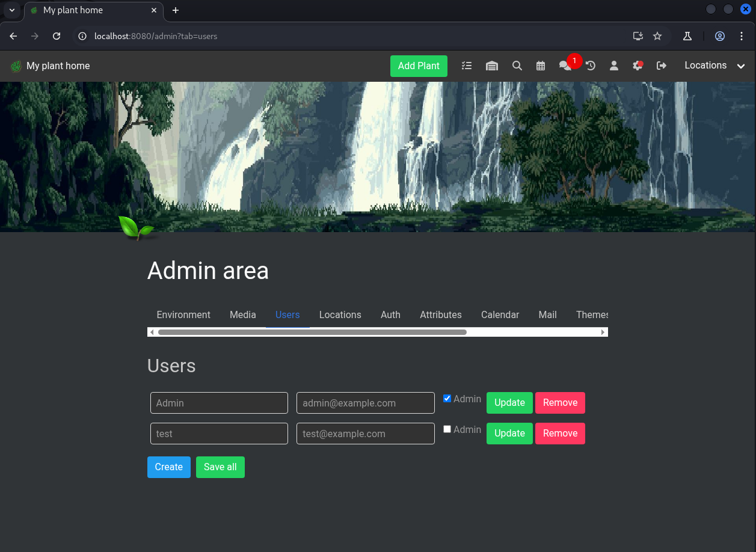
Task: Open the browser tab search chevron
Action: click(11, 10)
